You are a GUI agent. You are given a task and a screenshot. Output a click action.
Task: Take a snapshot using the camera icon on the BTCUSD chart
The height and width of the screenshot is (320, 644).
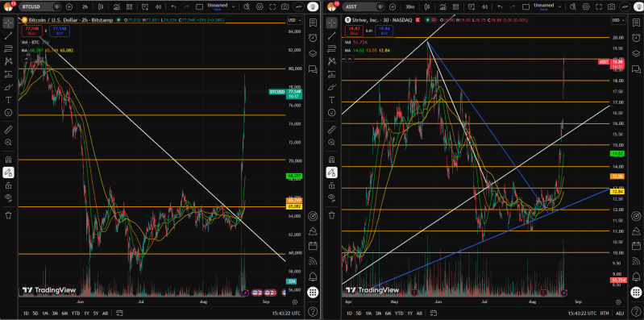[x=285, y=7]
